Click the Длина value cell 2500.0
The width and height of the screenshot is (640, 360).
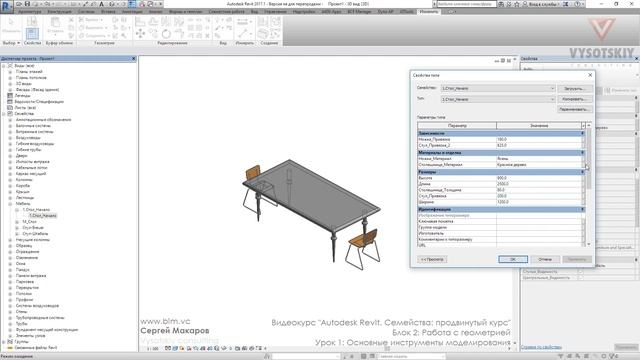click(539, 184)
